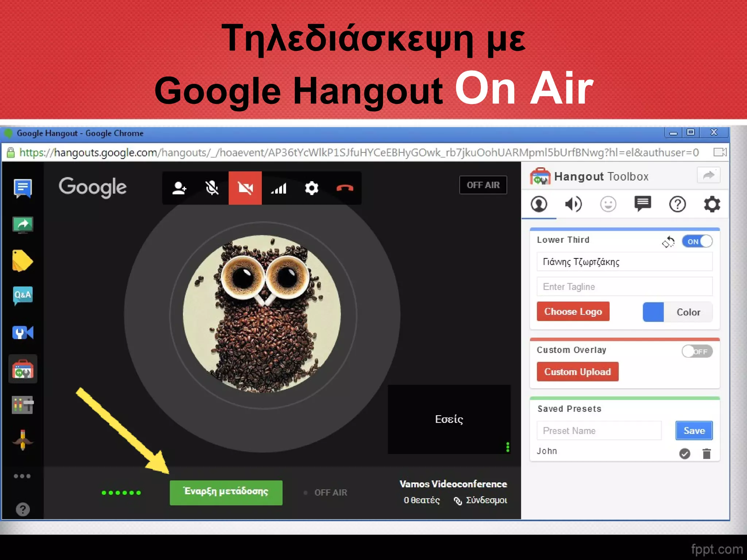Toggle the camera off button

(x=245, y=188)
